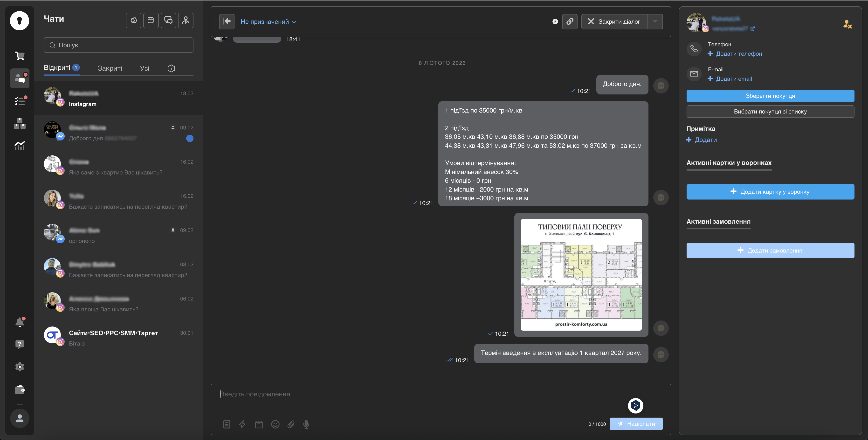The height and width of the screenshot is (440, 868).
Task: Expand the Не призначений assignee dropdown
Action: click(x=268, y=22)
